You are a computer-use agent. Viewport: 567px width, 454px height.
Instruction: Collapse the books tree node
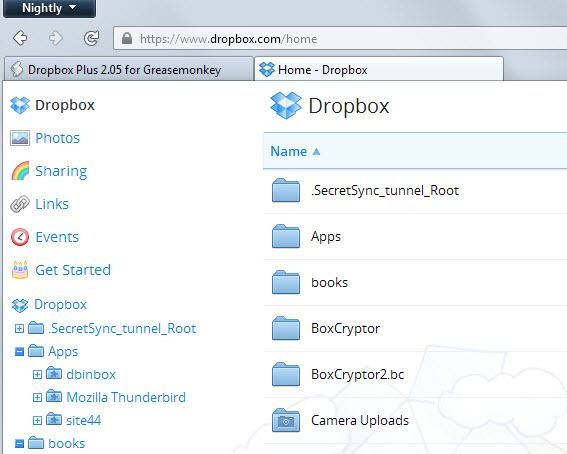19,443
